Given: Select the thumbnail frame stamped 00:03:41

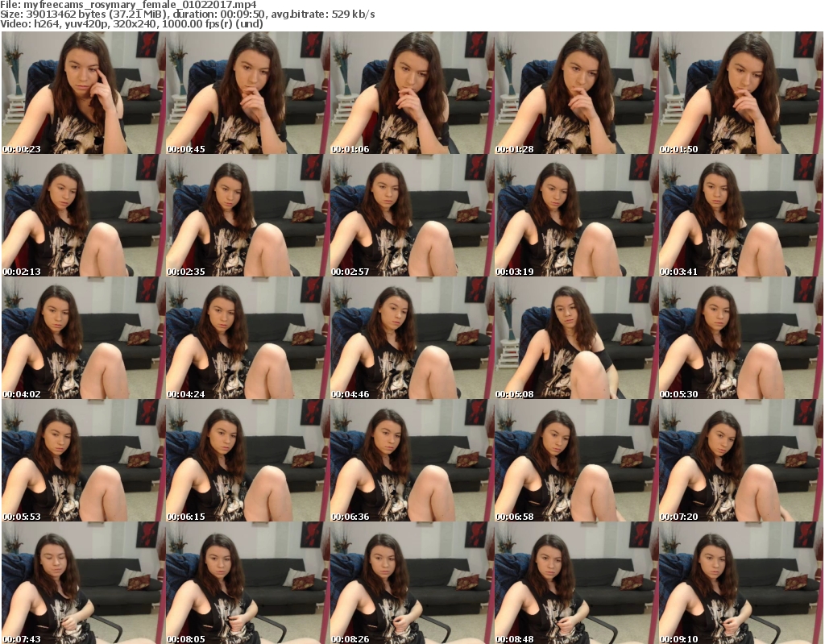Looking at the screenshot, I should 740,215.
